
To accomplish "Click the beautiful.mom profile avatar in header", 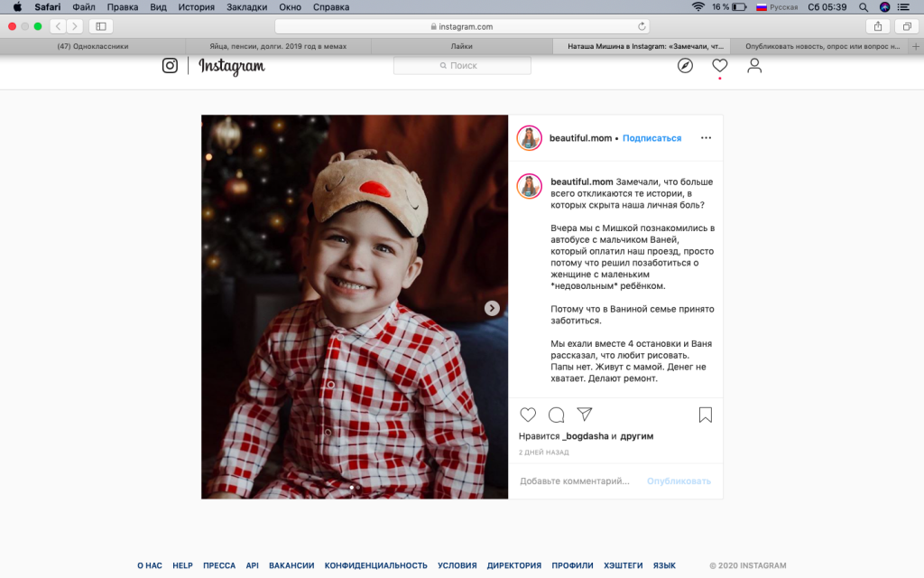I will coord(529,138).
